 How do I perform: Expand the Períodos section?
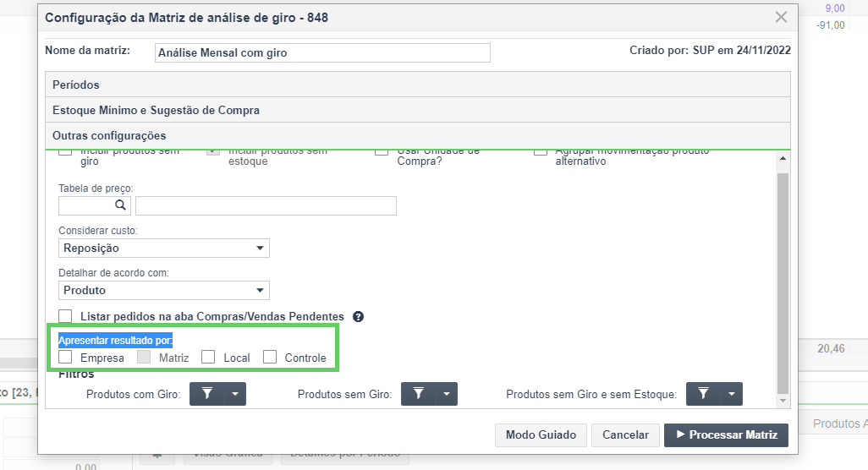[417, 85]
